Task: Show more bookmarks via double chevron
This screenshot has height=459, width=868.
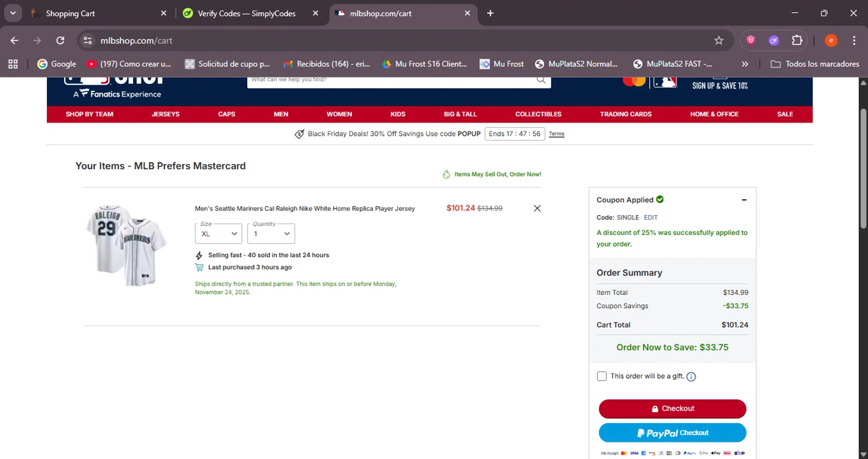Action: (745, 64)
